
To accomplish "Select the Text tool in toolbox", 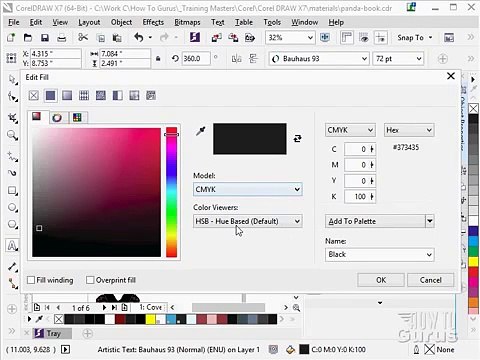I will (x=12, y=246).
